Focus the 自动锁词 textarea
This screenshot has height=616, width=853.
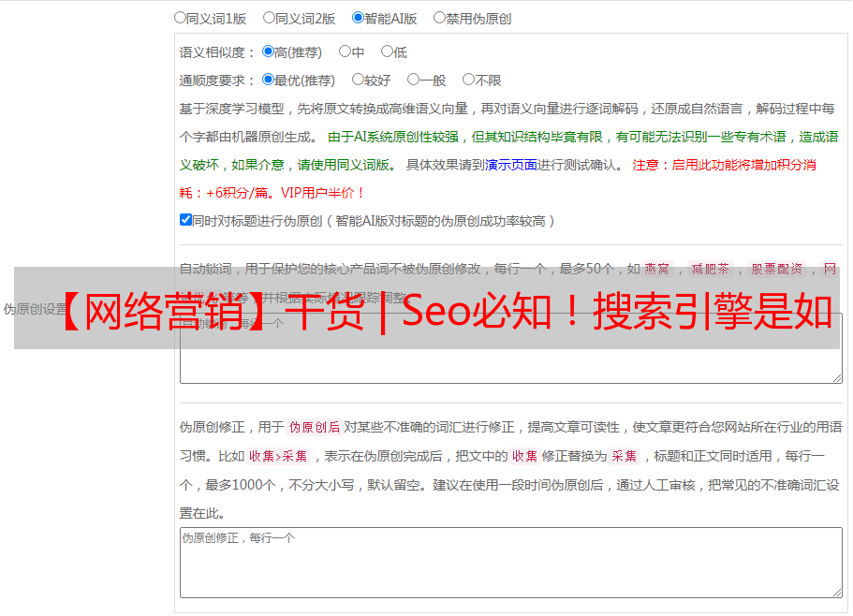pyautogui.click(x=511, y=348)
